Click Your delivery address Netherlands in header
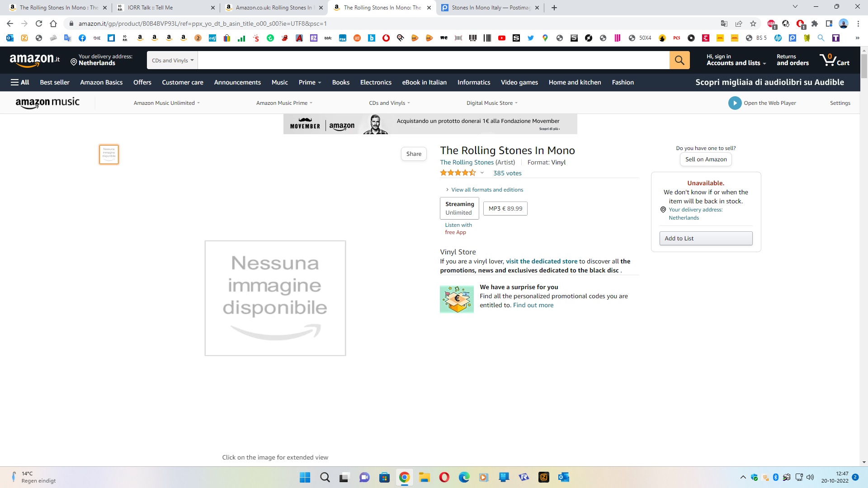This screenshot has height=488, width=868. (101, 60)
